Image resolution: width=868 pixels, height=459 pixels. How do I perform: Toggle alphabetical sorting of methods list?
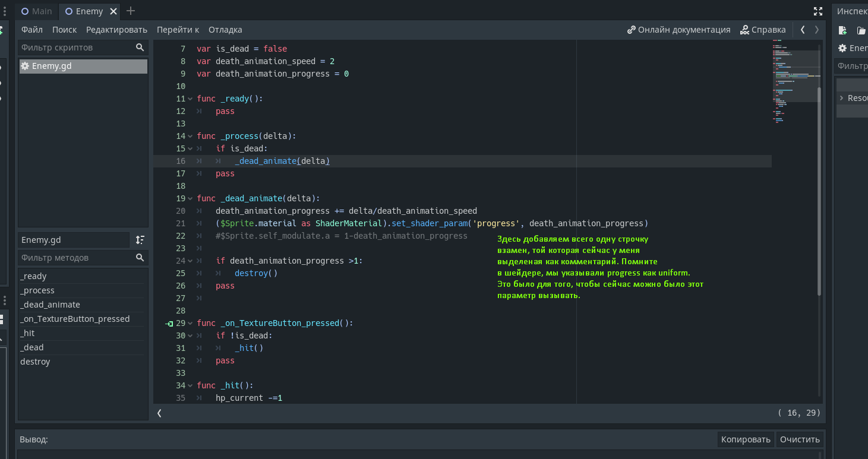[140, 240]
